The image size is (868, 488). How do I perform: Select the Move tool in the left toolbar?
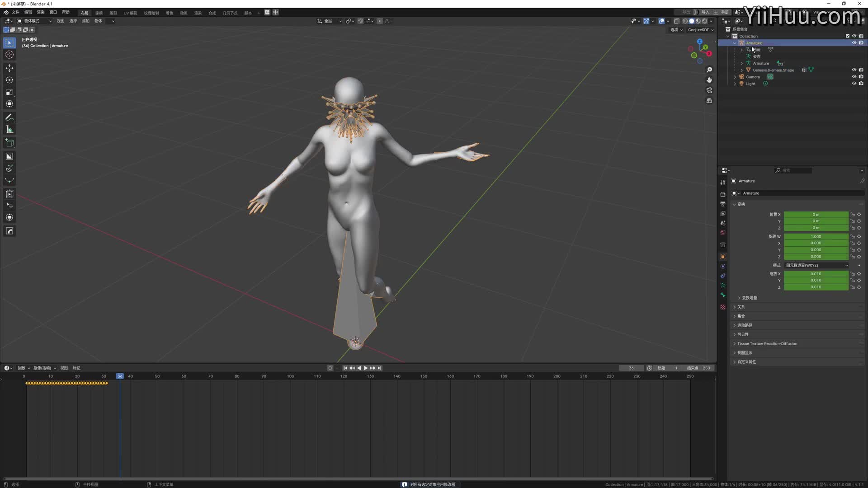(9, 68)
